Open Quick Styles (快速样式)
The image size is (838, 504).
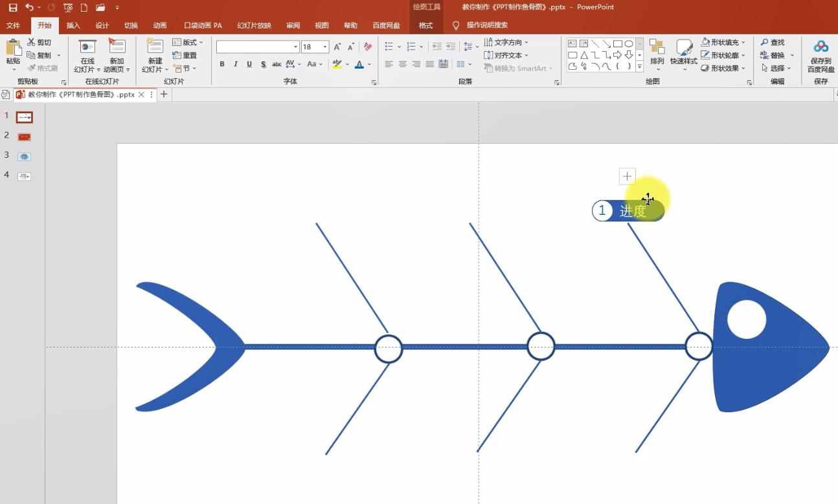pos(684,54)
